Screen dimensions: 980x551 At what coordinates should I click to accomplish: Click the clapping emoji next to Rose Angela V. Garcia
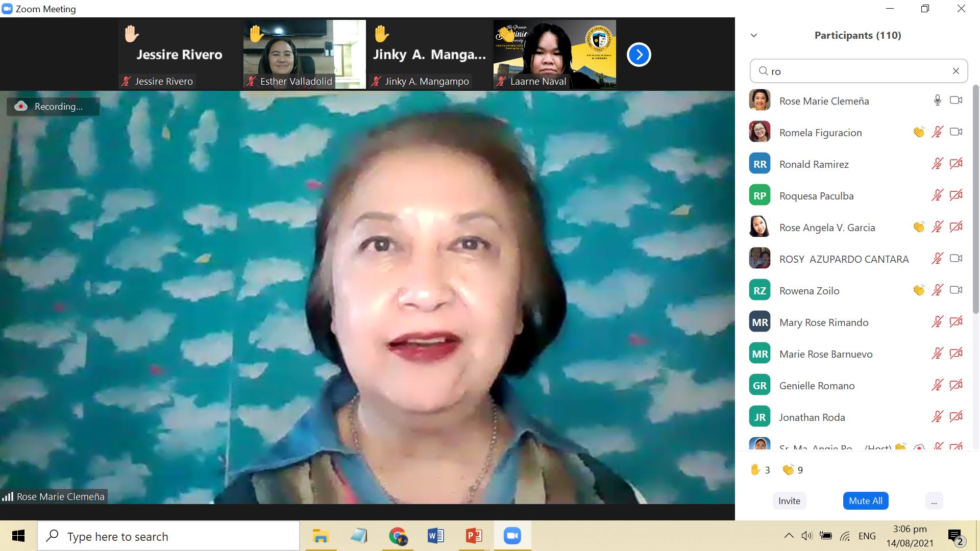point(919,227)
